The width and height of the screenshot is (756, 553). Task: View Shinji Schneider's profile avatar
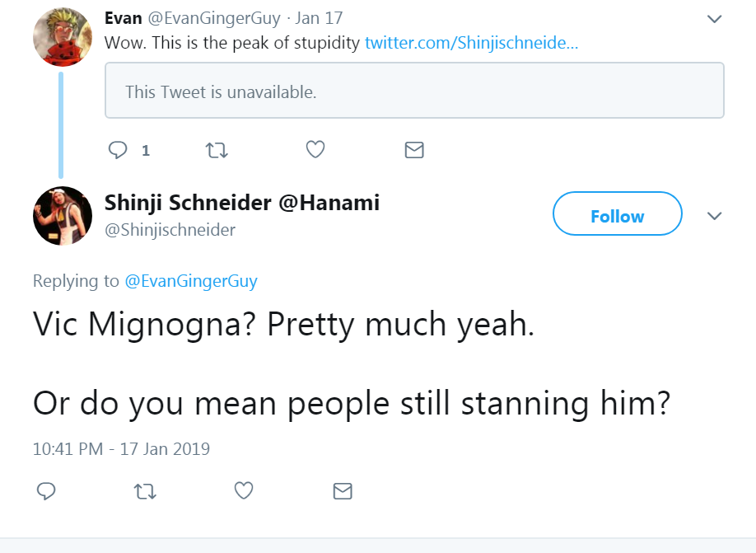(x=63, y=216)
